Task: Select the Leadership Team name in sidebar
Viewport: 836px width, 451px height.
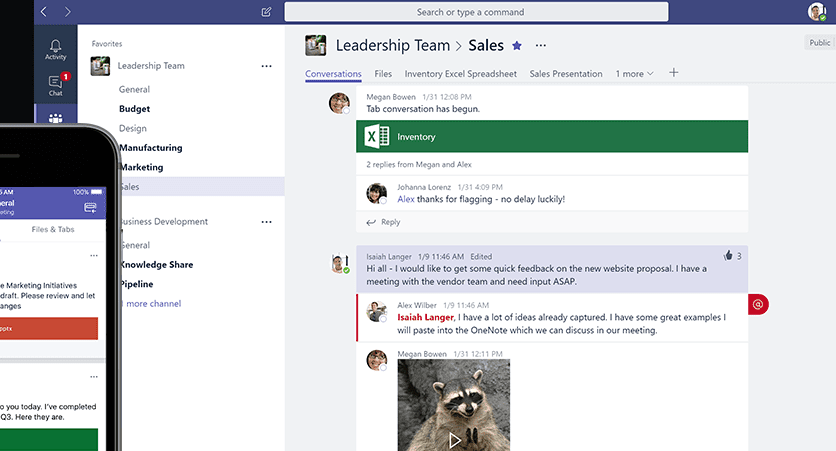Action: coord(151,66)
